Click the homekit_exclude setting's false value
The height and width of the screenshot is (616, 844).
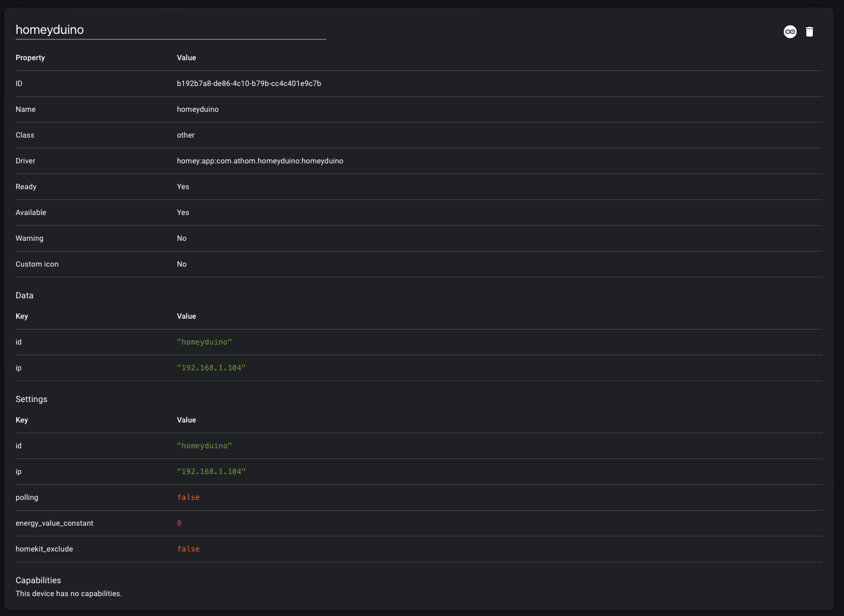tap(188, 549)
